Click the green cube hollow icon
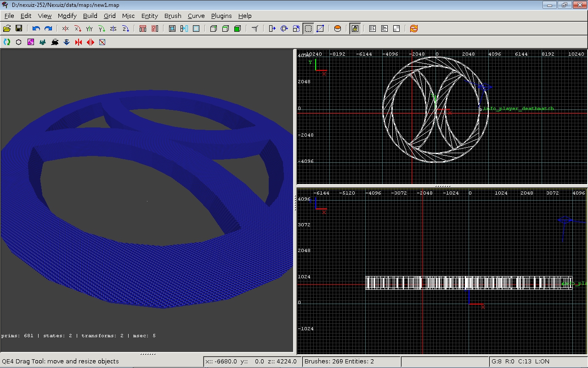 [237, 29]
